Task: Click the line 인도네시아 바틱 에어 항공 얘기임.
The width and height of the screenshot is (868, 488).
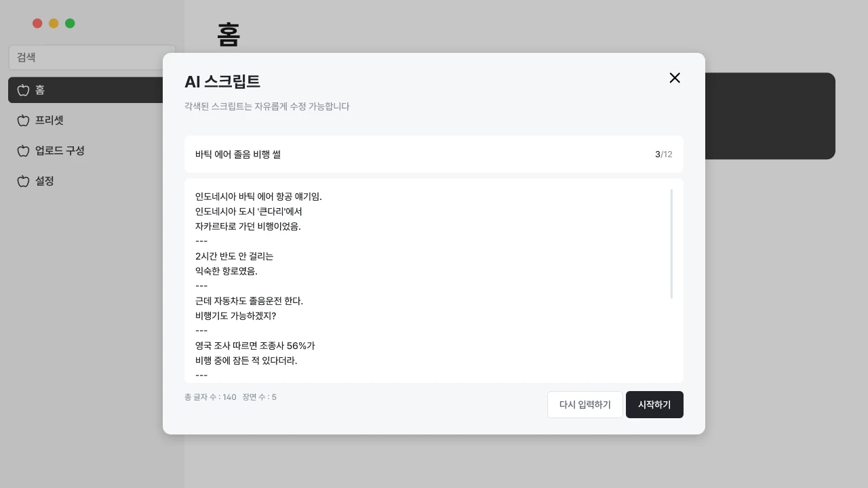Action: pyautogui.click(x=258, y=197)
